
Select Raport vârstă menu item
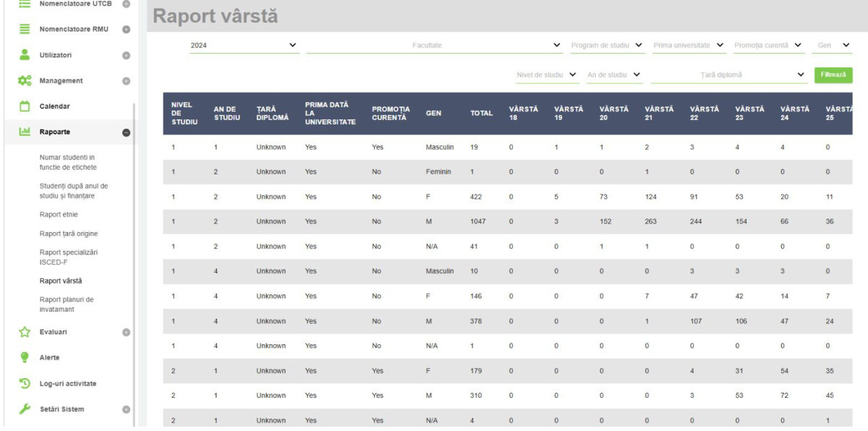tap(61, 281)
